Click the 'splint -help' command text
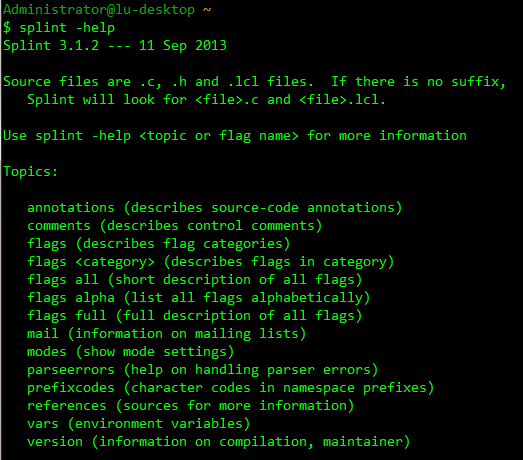The image size is (523, 460). (x=67, y=28)
